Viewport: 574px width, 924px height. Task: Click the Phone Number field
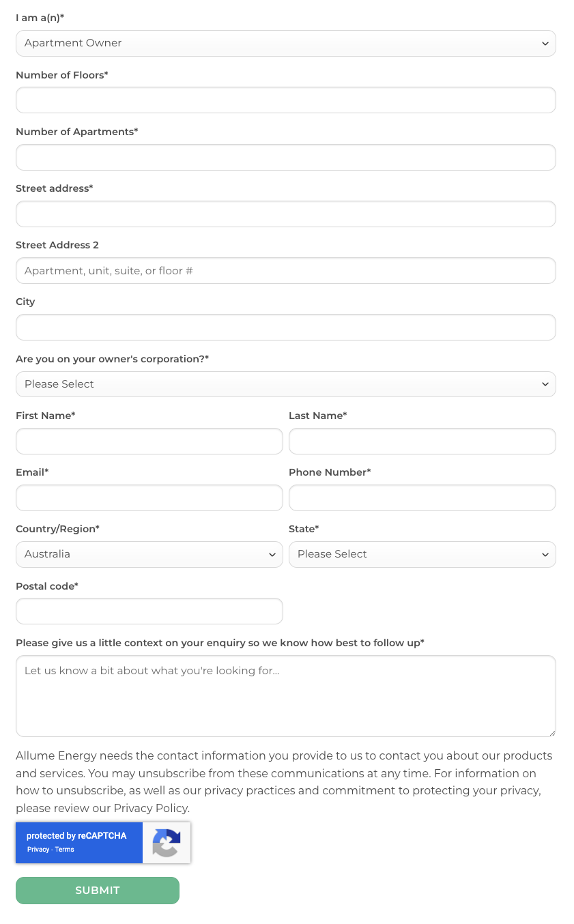tap(422, 497)
